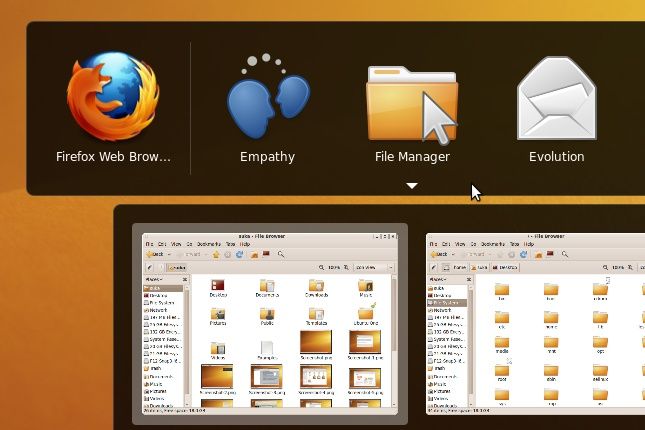Screen dimensions: 645x430
Task: Click Home toolbar icon in home folder window
Action: tap(254, 255)
